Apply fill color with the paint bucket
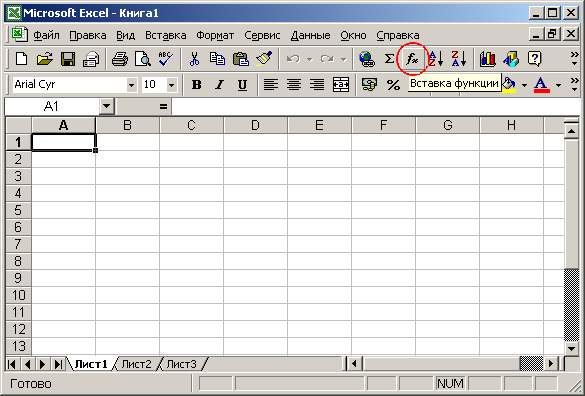 (x=509, y=85)
